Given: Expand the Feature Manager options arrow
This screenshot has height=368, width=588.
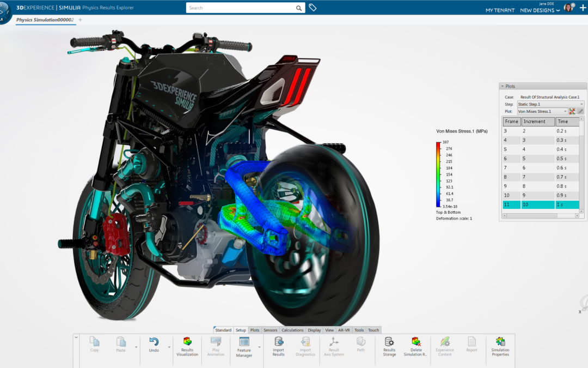Looking at the screenshot, I should (x=260, y=347).
